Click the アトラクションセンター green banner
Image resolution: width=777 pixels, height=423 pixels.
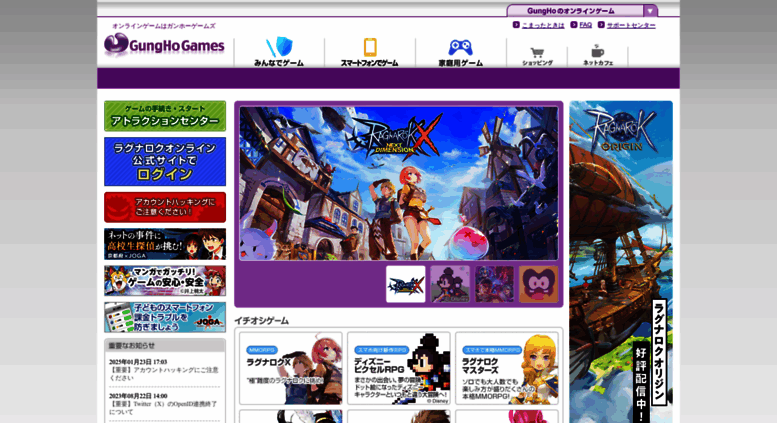tap(165, 116)
